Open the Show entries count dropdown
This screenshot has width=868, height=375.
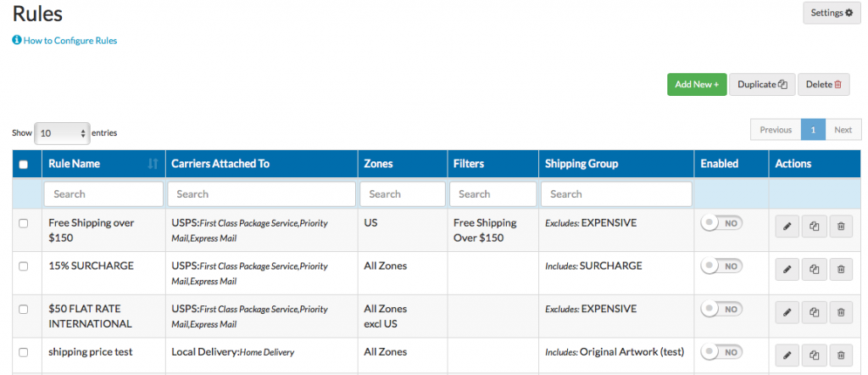pyautogui.click(x=61, y=133)
